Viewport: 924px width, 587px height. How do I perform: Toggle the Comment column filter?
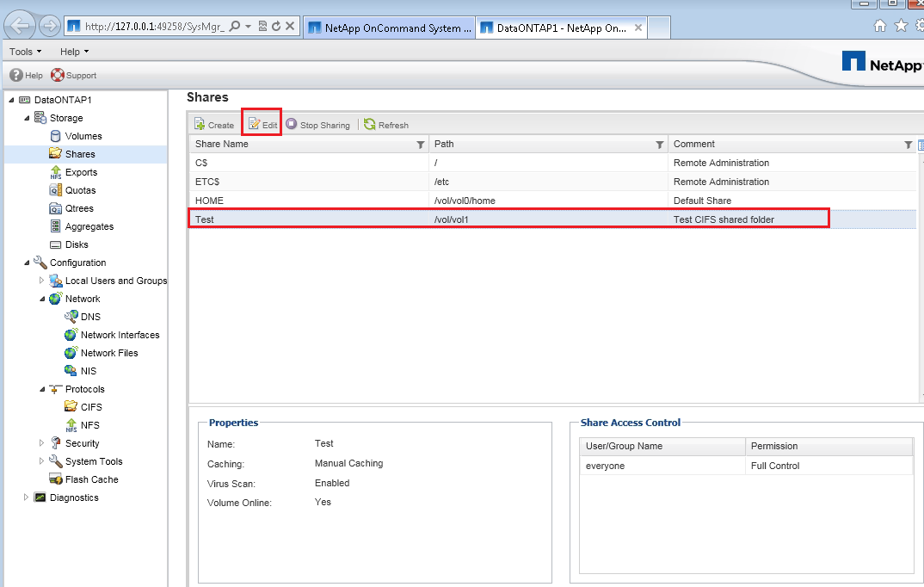point(908,144)
